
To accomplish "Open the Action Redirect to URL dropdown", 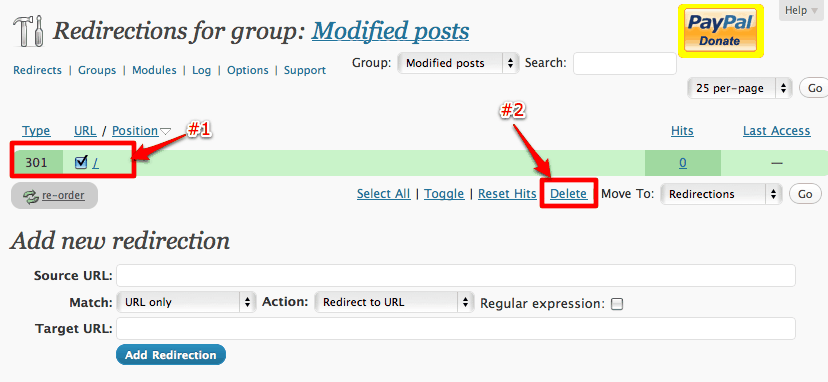I will click(393, 302).
